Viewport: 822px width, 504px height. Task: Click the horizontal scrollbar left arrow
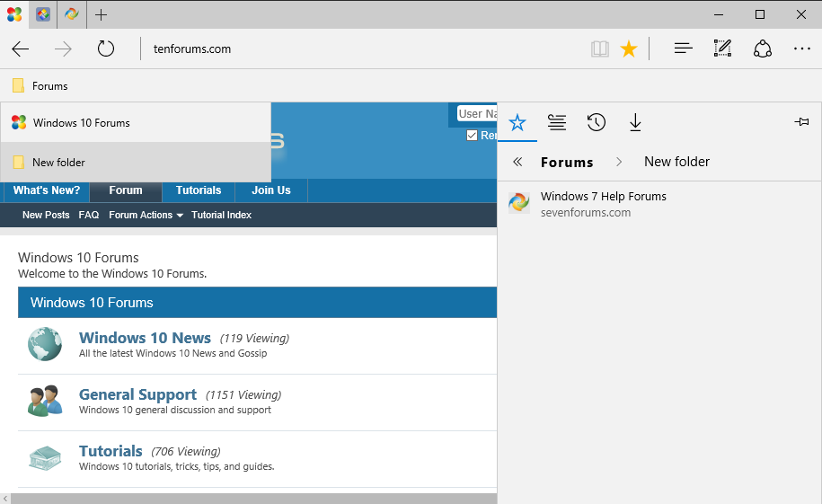click(x=5, y=499)
